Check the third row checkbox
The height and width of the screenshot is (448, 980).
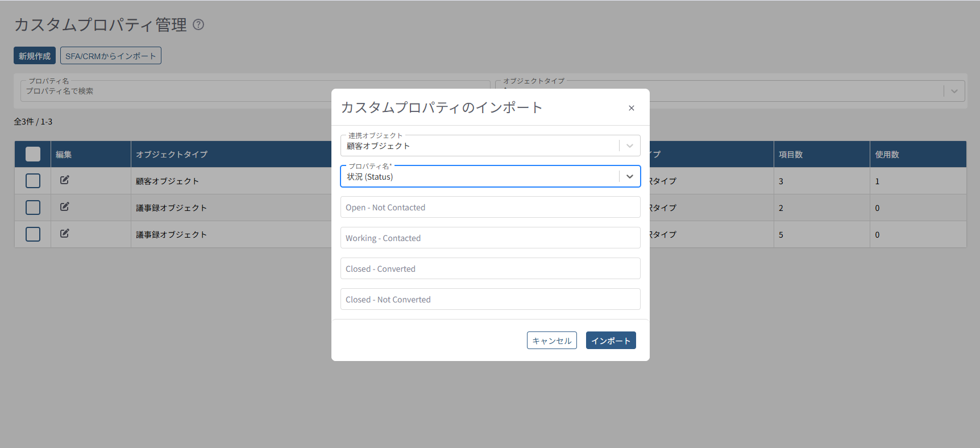tap(33, 234)
